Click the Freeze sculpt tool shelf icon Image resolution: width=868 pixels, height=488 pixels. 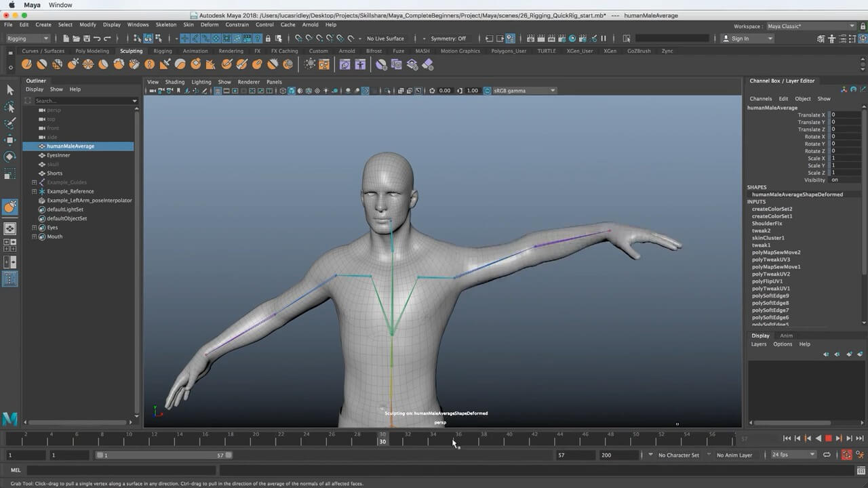pyautogui.click(x=288, y=64)
